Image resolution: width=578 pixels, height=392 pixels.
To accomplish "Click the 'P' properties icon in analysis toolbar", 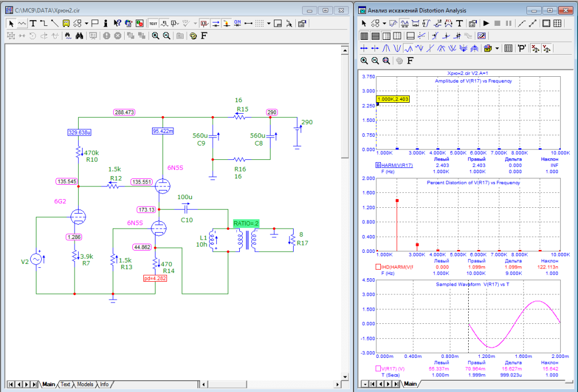I will 522,48.
